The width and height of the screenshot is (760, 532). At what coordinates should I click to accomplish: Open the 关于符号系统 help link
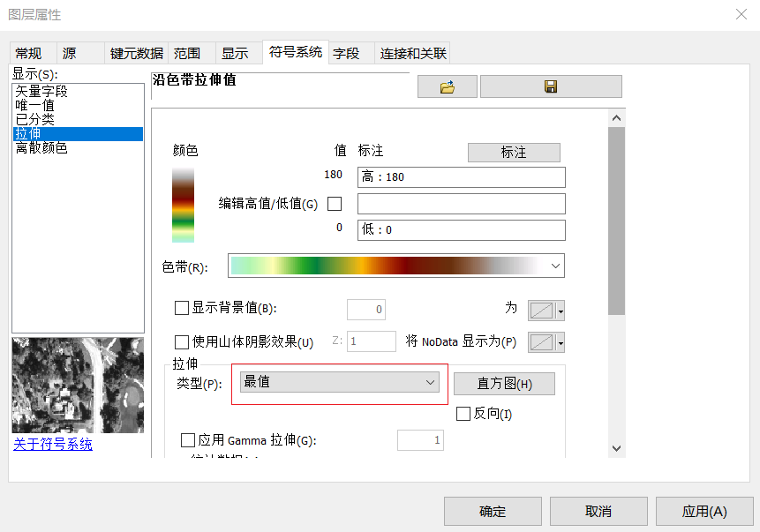click(x=53, y=445)
